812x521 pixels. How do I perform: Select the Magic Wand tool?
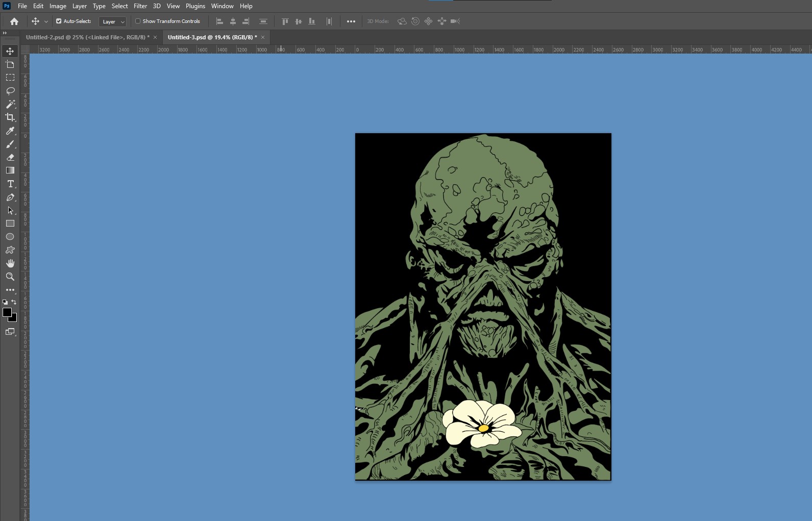point(10,104)
